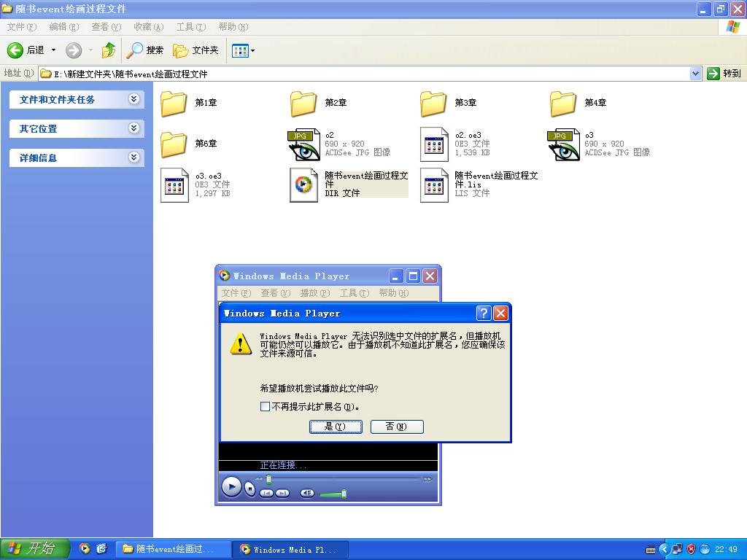Select the 第4章 folder
This screenshot has height=560, width=747.
[578, 103]
